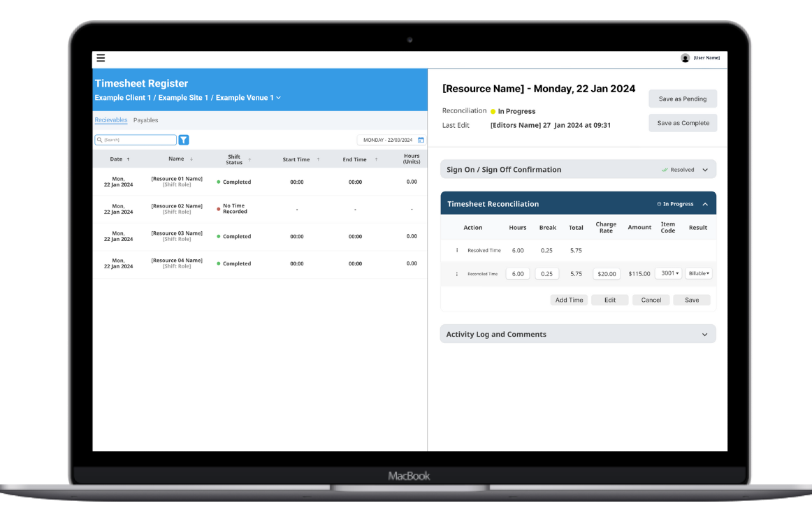Sort by Shift Status column arrow
The height and width of the screenshot is (524, 812).
coord(249,159)
